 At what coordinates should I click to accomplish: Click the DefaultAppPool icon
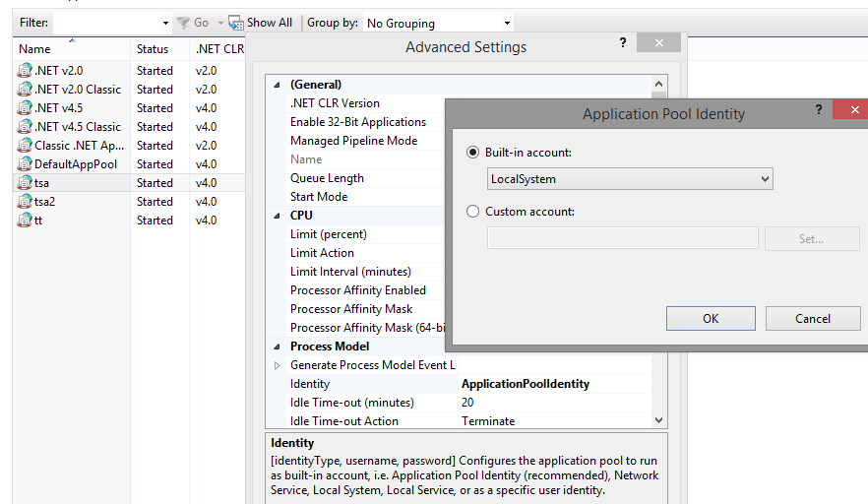click(x=25, y=164)
